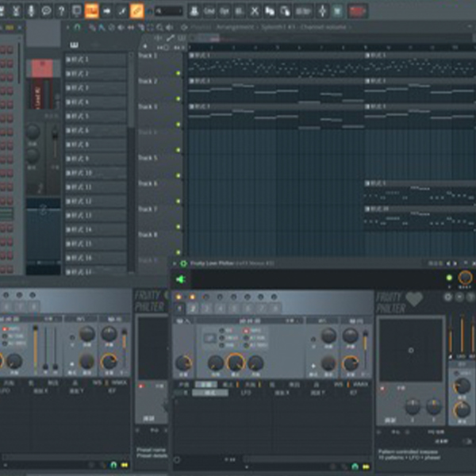
Task: Open the playlist menu arrow left of Arrangement title
Action: (x=184, y=27)
